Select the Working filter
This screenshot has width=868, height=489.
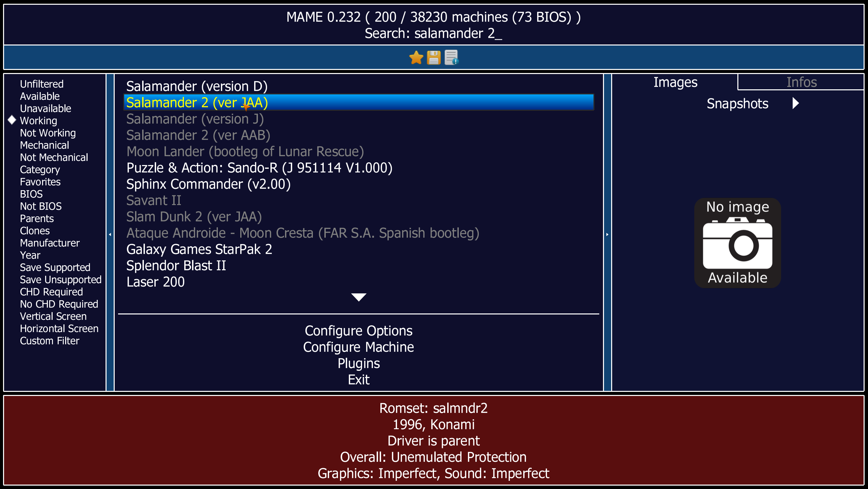38,121
